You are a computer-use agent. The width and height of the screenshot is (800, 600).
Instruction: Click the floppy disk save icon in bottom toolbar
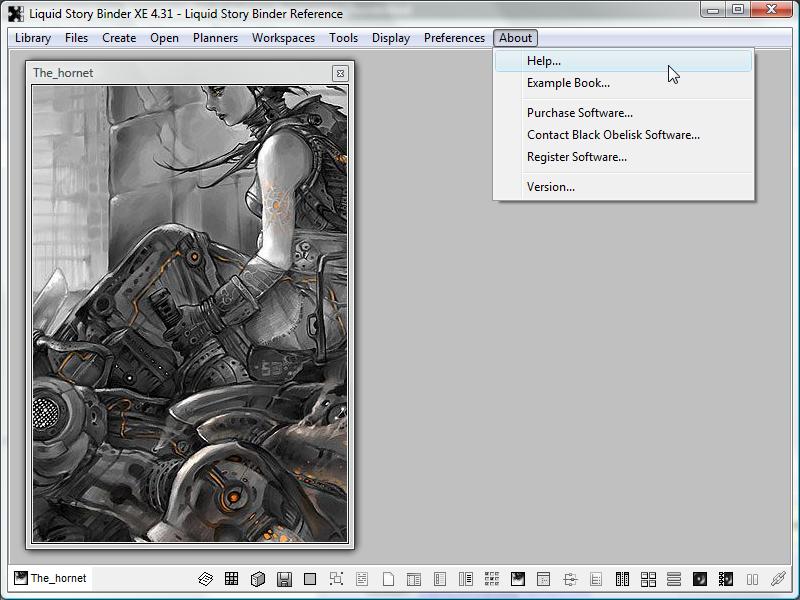coord(284,579)
